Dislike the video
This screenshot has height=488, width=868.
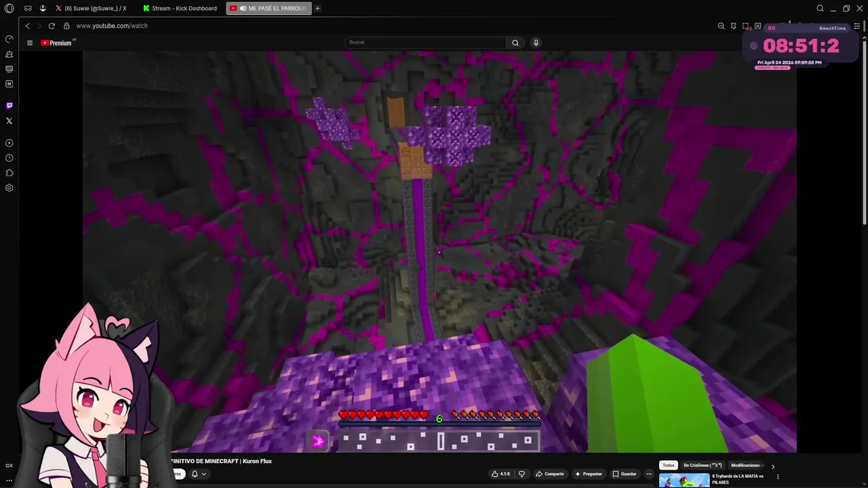tap(521, 474)
